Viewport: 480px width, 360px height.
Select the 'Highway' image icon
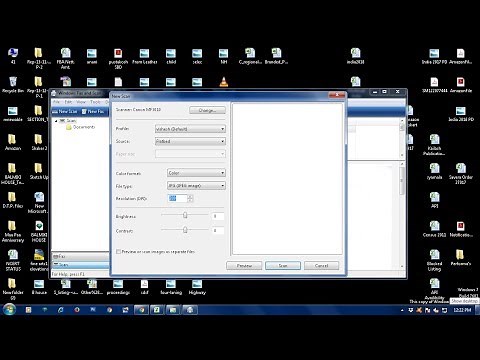[197, 287]
